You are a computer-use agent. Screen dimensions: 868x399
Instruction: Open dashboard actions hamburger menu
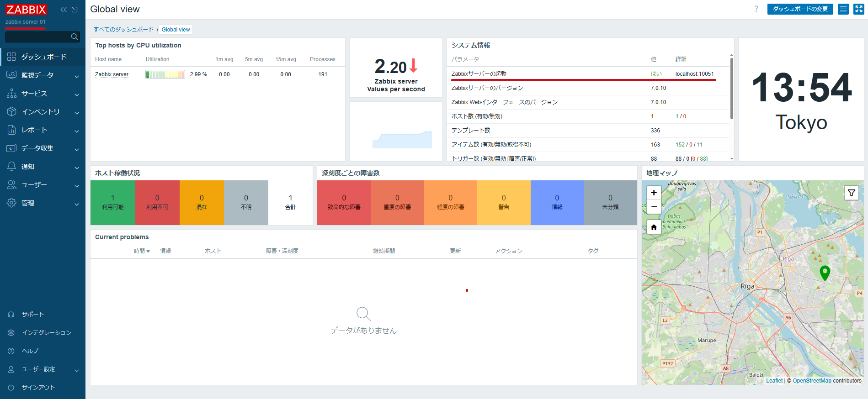pyautogui.click(x=843, y=9)
